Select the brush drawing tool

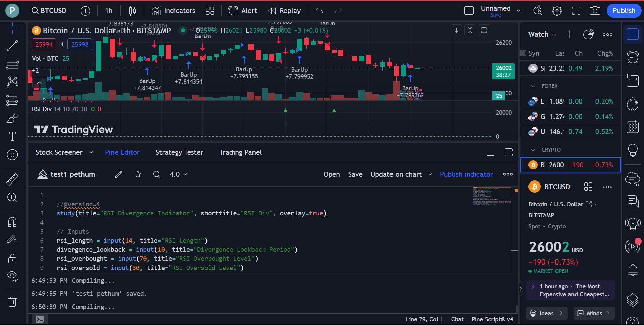12,118
